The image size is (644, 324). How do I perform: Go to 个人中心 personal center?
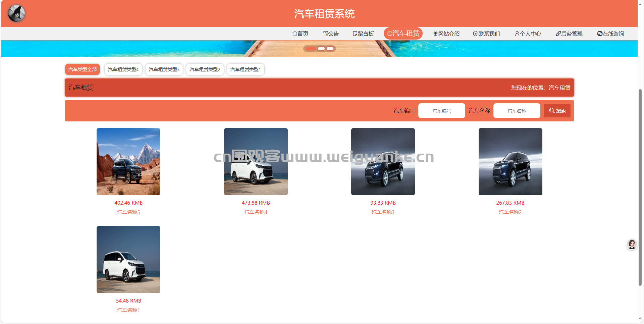point(528,34)
